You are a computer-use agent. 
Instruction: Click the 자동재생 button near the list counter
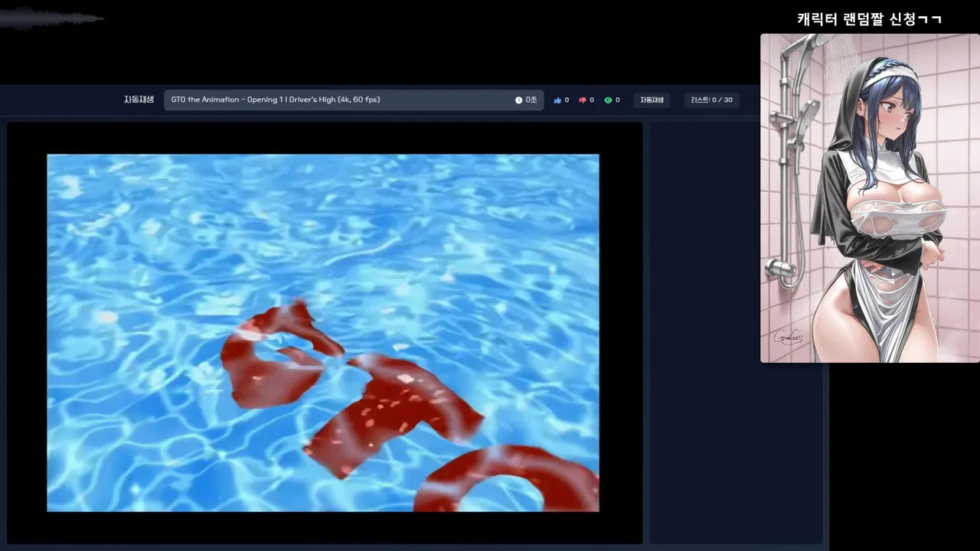(652, 100)
